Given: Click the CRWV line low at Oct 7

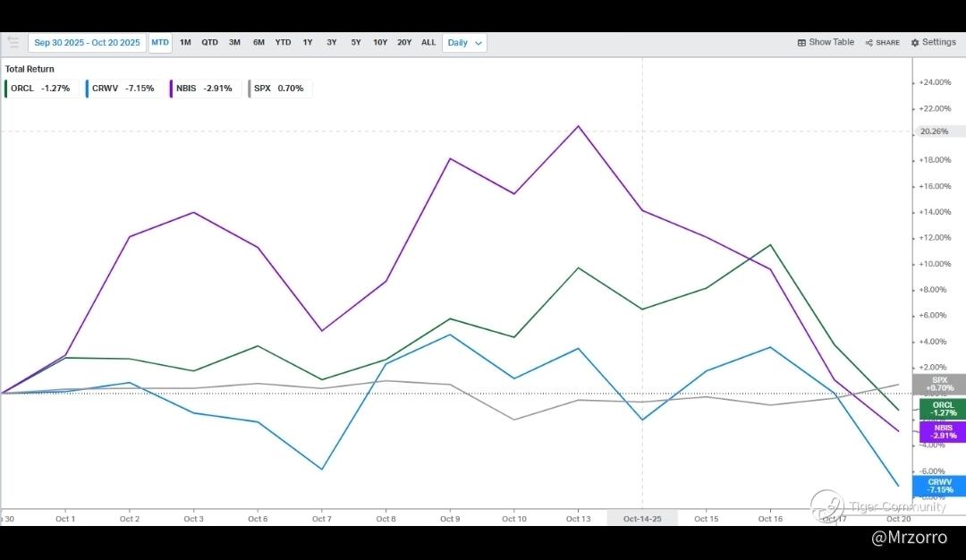Looking at the screenshot, I should [322, 469].
